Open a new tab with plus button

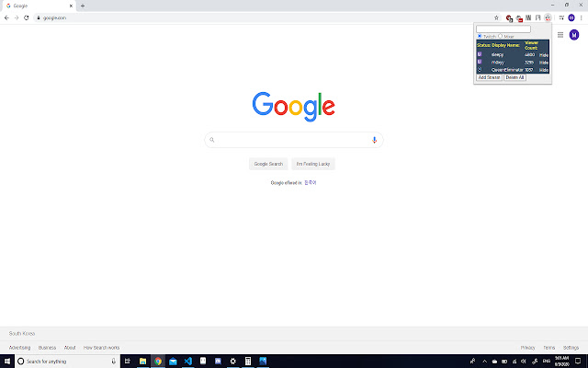pos(83,6)
